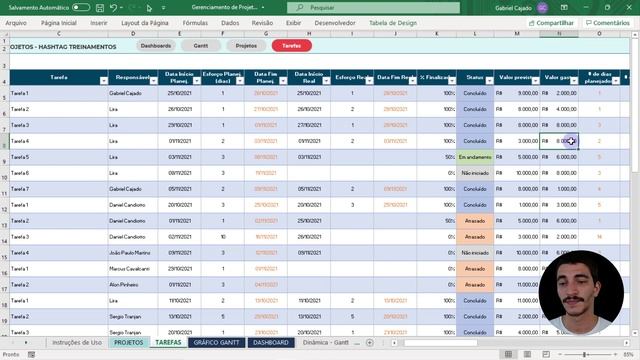Select the Tarefa 1 cell for Gabriel Cajado
This screenshot has width=640, height=360.
pyautogui.click(x=59, y=93)
